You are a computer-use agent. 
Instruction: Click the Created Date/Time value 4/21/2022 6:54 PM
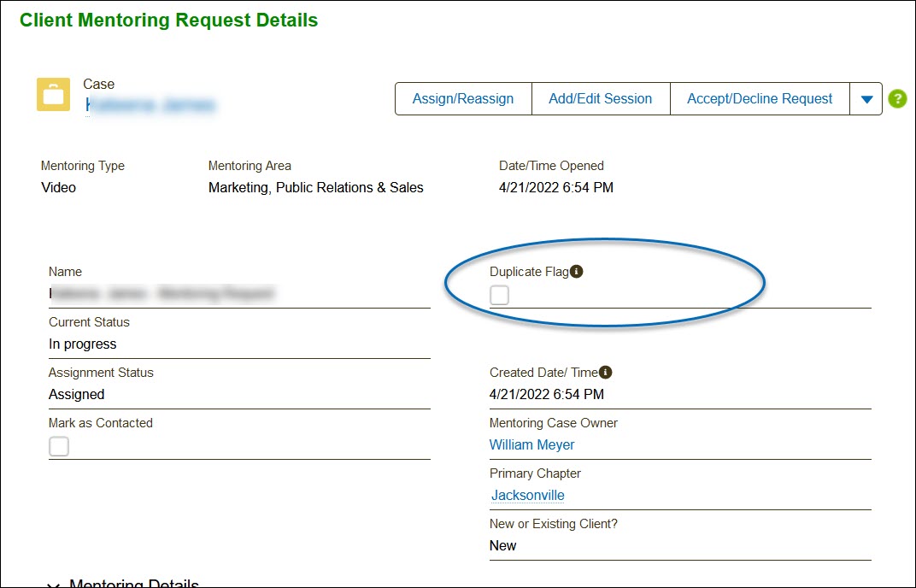coord(547,395)
